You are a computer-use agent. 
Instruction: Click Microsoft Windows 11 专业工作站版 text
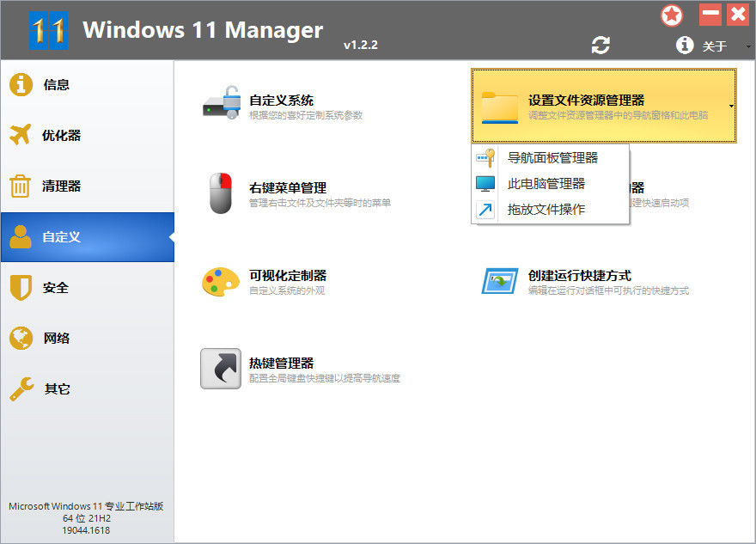[86, 506]
